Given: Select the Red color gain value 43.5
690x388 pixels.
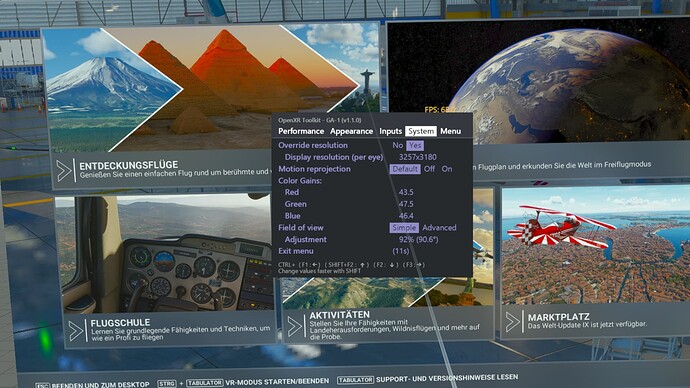Looking at the screenshot, I should tap(406, 192).
